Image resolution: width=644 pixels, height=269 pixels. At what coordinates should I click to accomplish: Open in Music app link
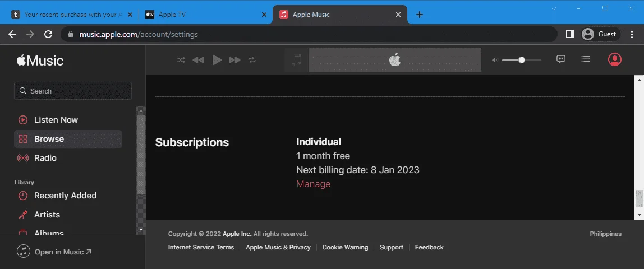point(63,252)
